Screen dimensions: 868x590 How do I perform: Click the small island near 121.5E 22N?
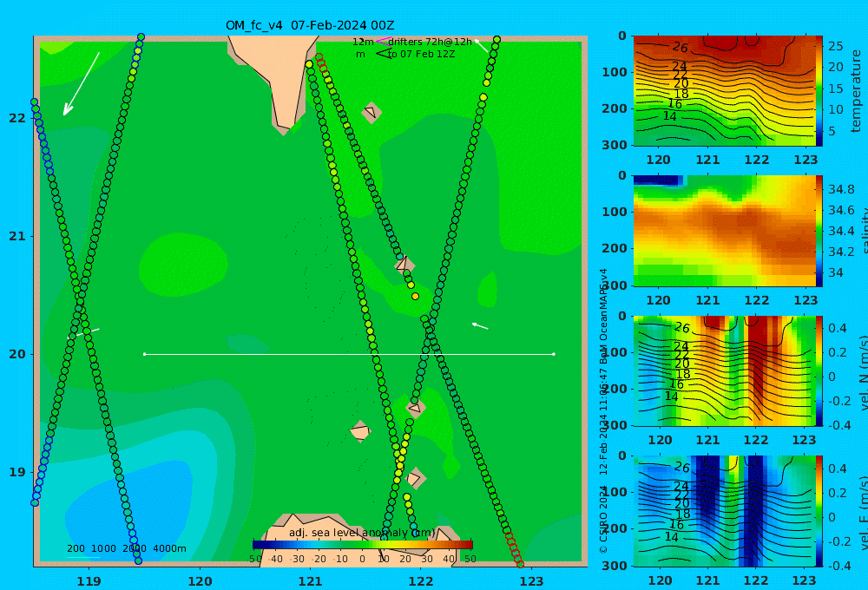point(371,112)
